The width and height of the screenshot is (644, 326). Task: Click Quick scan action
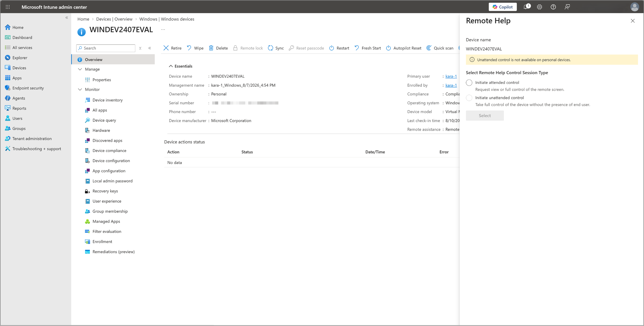point(440,48)
